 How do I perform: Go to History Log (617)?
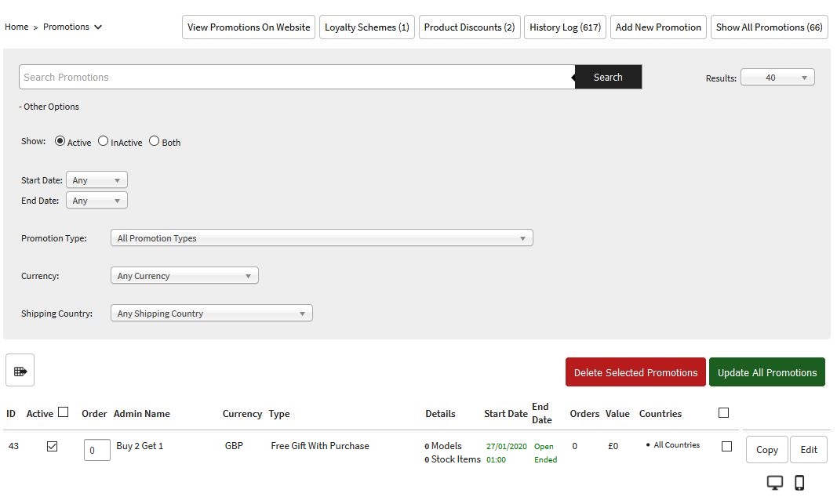coord(565,27)
